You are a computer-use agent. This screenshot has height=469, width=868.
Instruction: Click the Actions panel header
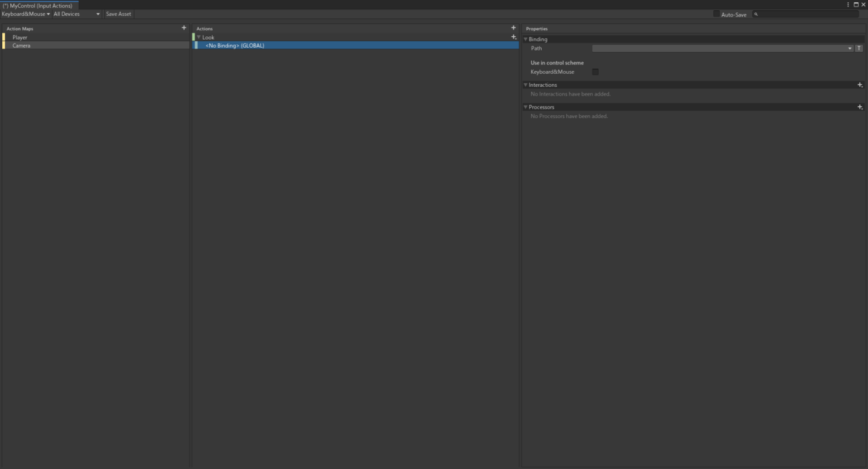[x=205, y=28]
